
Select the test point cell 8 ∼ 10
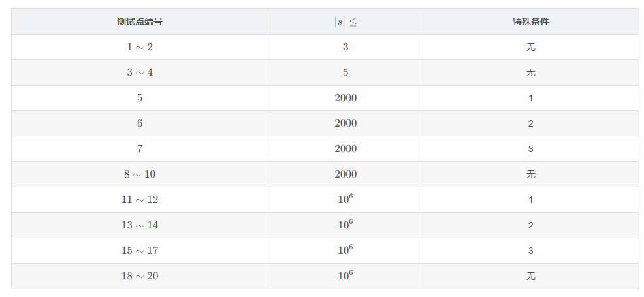tap(140, 174)
